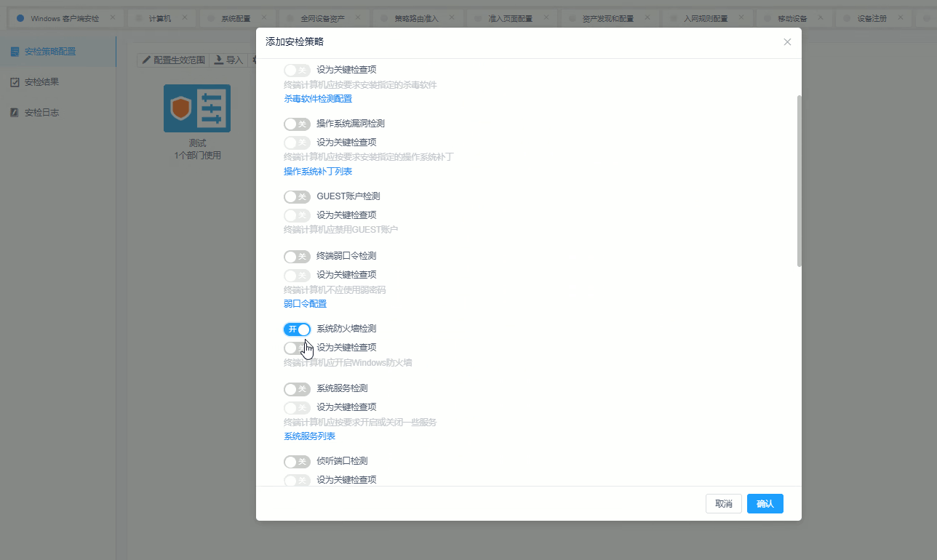
Task: Open 安检结果 from the sidebar icon
Action: click(15, 82)
